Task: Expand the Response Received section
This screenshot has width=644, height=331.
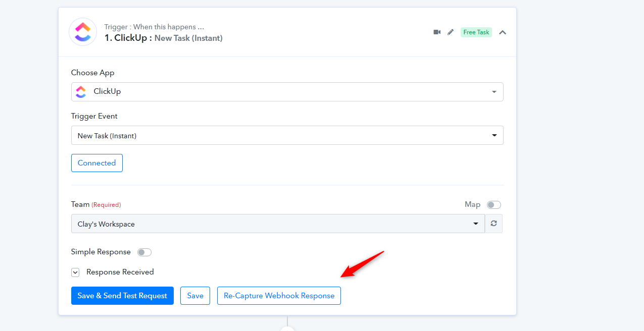Action: tap(75, 272)
